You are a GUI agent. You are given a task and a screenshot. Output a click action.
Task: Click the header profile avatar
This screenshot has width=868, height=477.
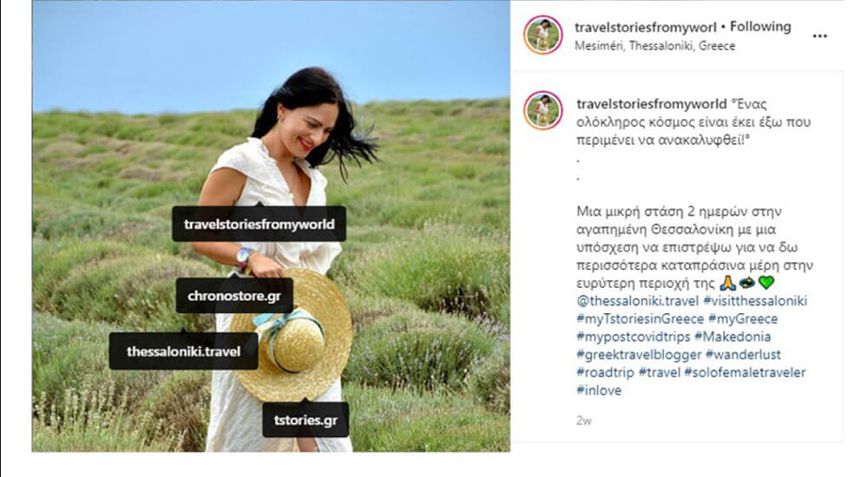tap(543, 35)
